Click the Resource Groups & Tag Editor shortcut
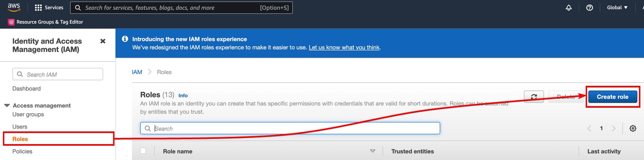This screenshot has height=160, width=644. click(x=46, y=22)
